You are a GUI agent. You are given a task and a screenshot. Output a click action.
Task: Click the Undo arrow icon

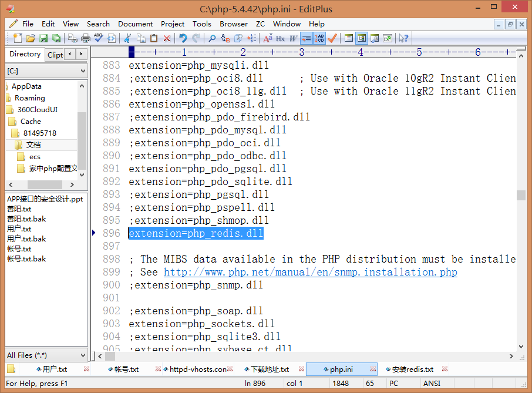183,38
